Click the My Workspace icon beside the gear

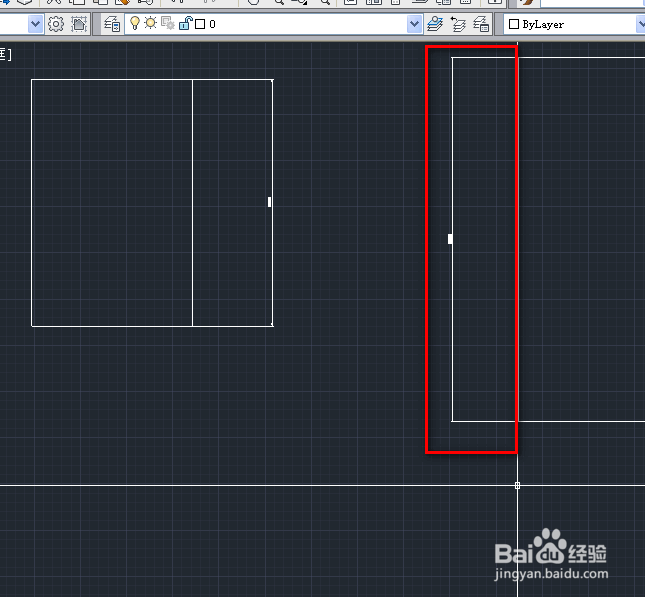pos(79,24)
